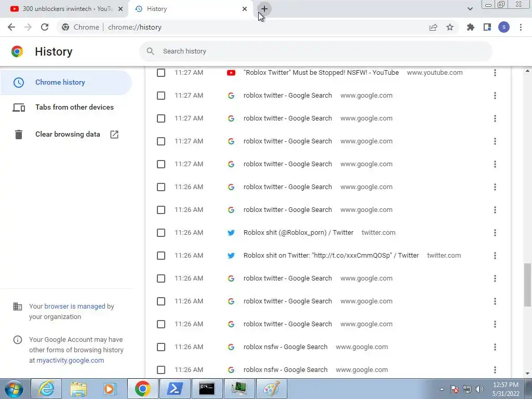Click the Twitter favicon on the t.co link row
Image resolution: width=532 pixels, height=399 pixels.
[231, 256]
